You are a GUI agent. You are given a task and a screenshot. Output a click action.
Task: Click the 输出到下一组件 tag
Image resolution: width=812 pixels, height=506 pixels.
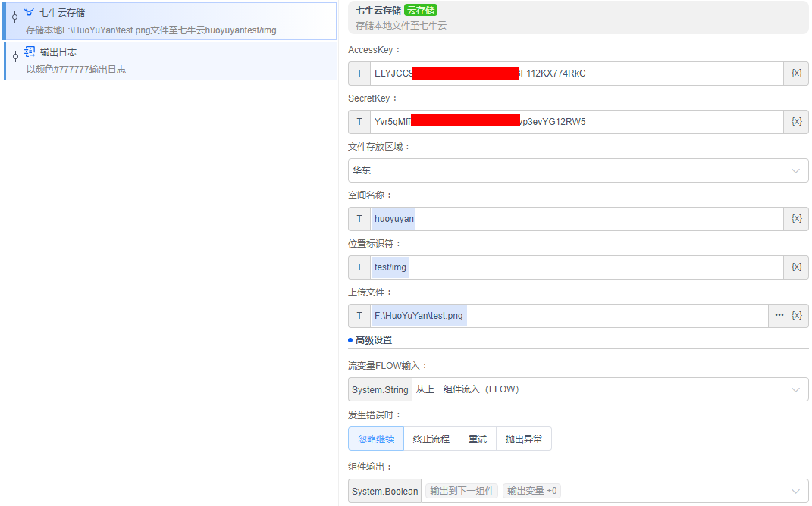[462, 491]
